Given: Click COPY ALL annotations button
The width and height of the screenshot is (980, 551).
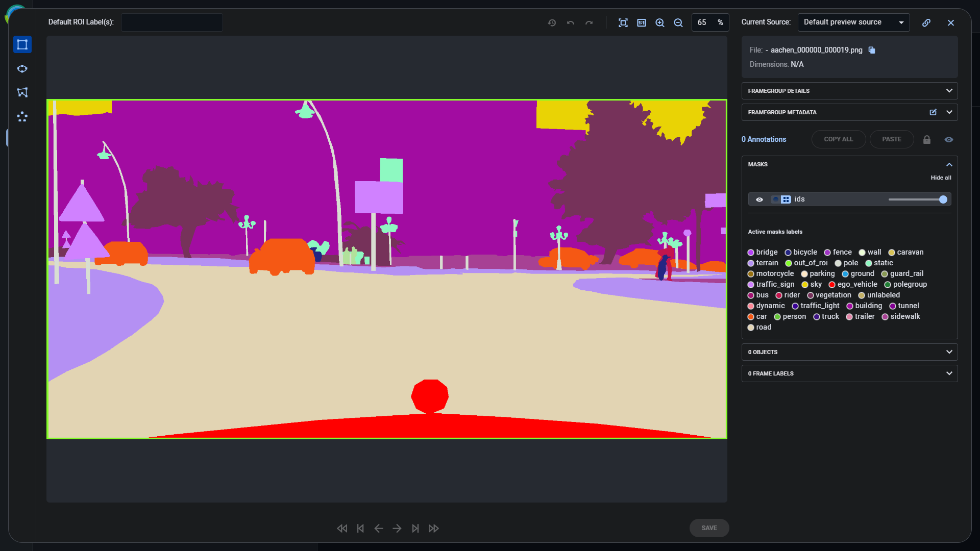Looking at the screenshot, I should [x=839, y=139].
